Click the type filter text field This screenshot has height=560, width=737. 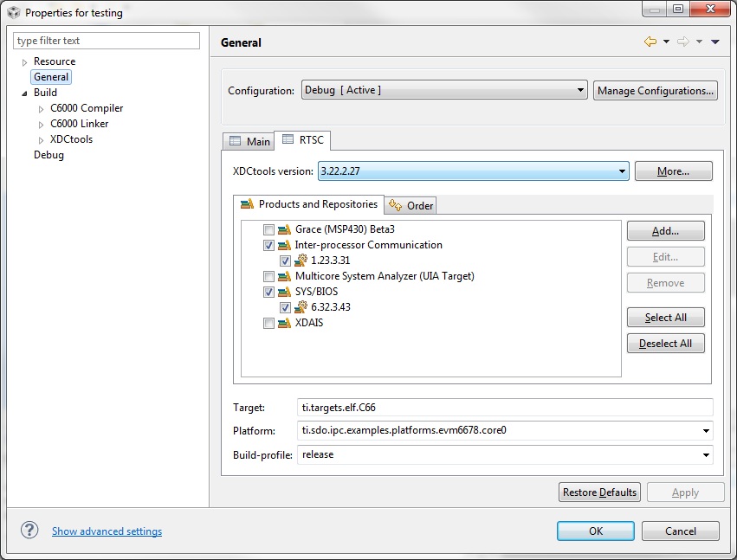pos(107,41)
